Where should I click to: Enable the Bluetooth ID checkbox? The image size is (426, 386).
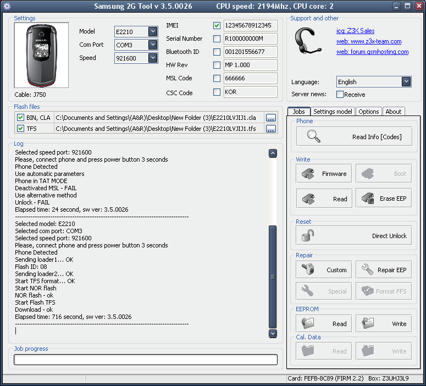pos(217,52)
